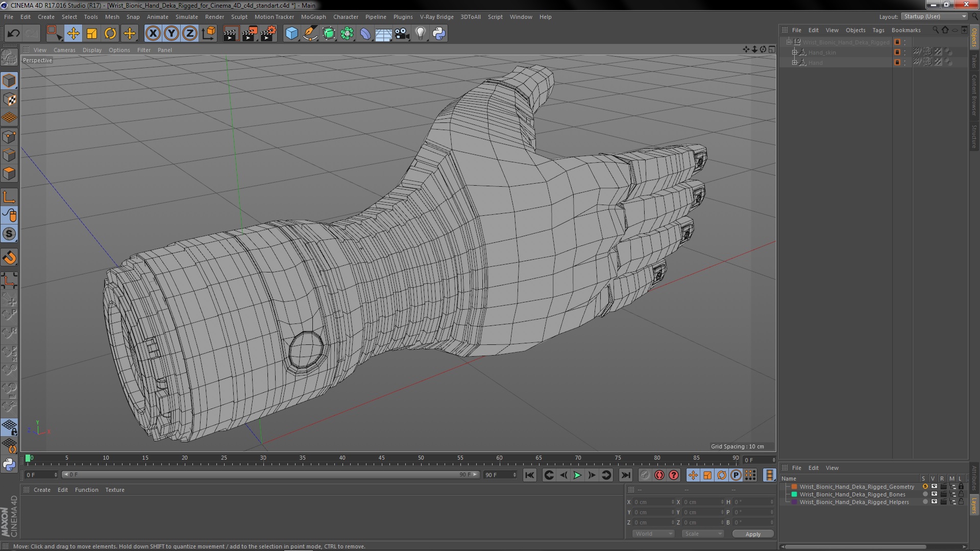
Task: Click Render View clapperboard icon
Action: [231, 34]
